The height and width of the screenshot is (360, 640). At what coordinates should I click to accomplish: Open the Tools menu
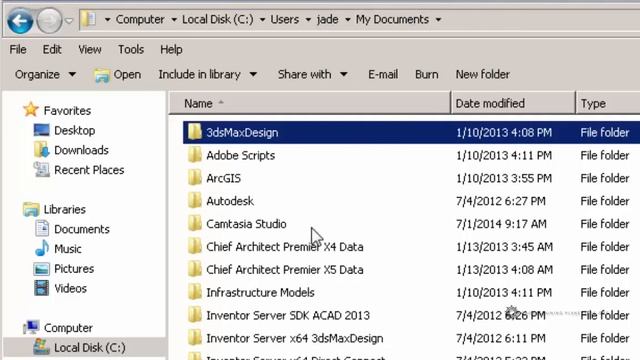[x=131, y=49]
